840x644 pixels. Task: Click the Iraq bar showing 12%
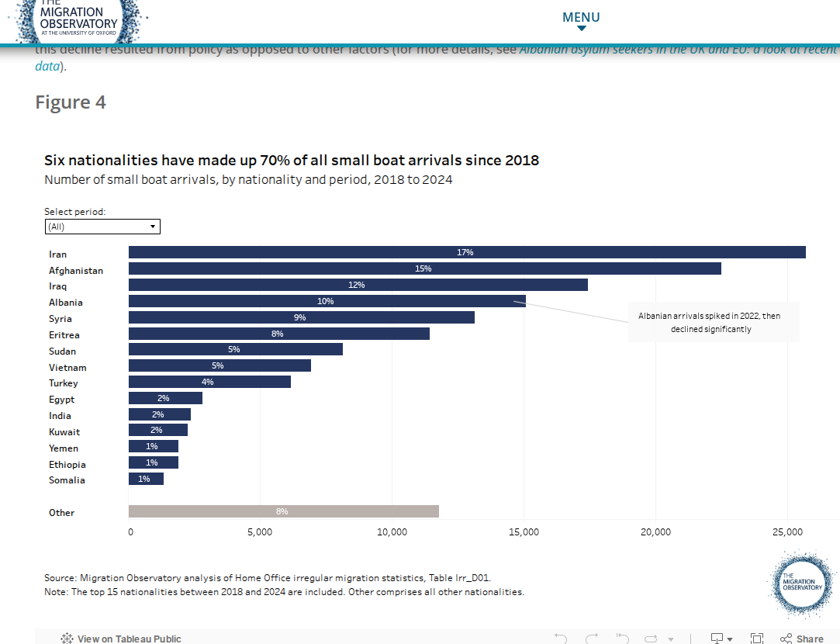358,285
